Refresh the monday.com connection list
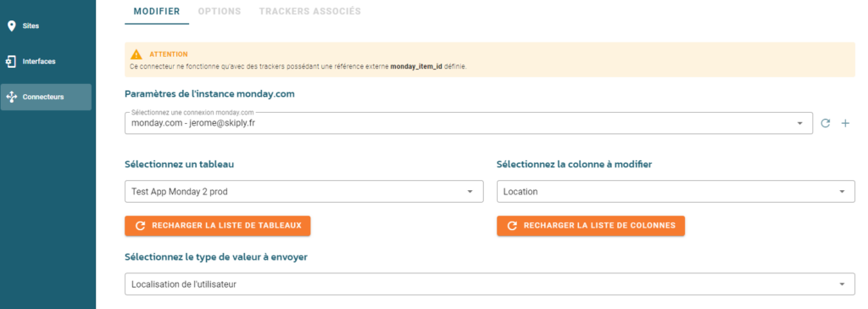 pyautogui.click(x=826, y=123)
